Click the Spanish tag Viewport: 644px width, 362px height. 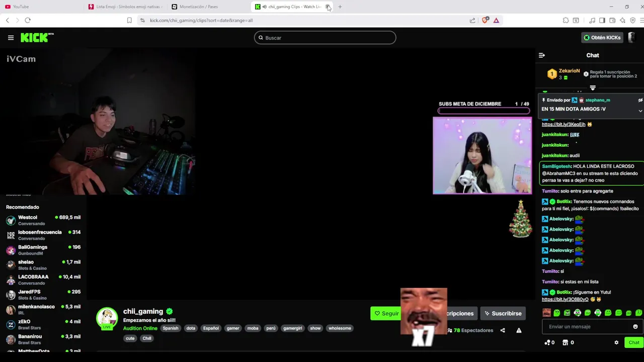[171, 328]
